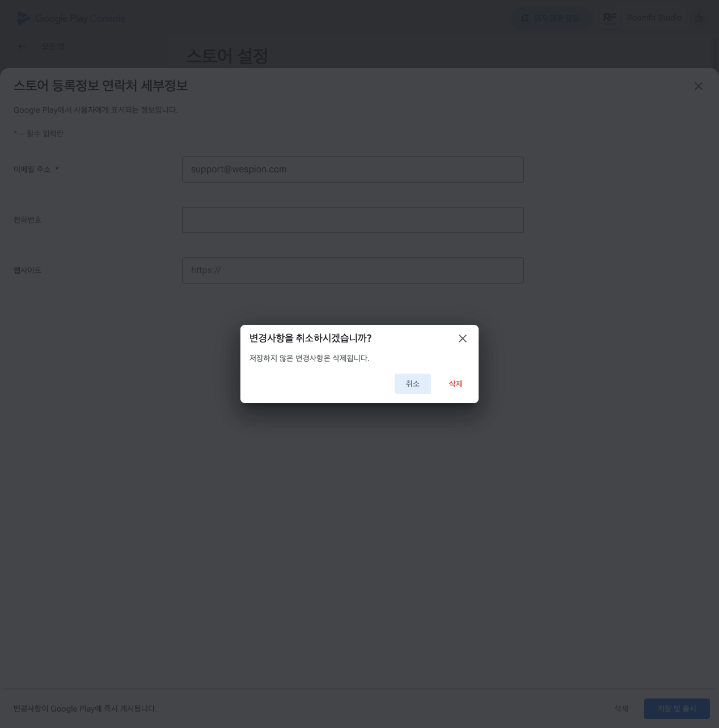
Task: Confirm discard with the red 삭제 button
Action: (455, 384)
